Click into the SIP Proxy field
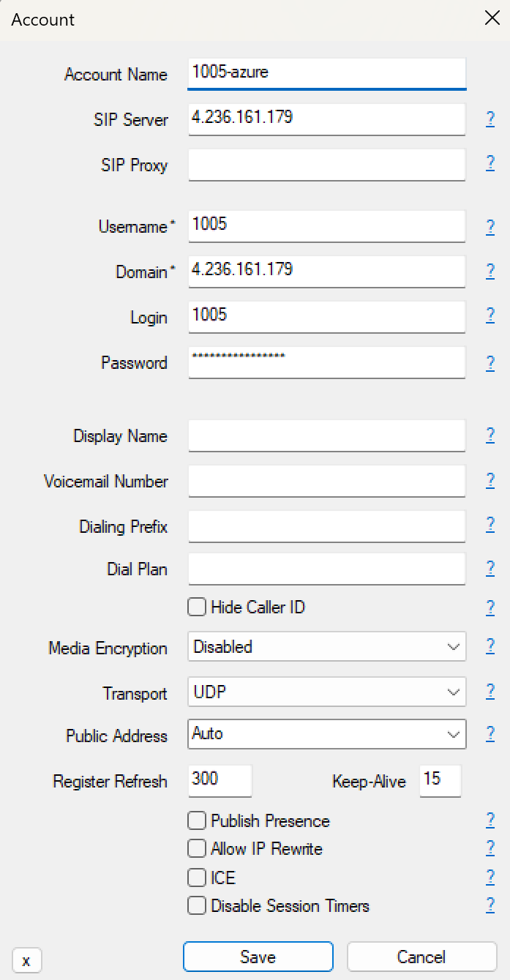 click(x=326, y=165)
